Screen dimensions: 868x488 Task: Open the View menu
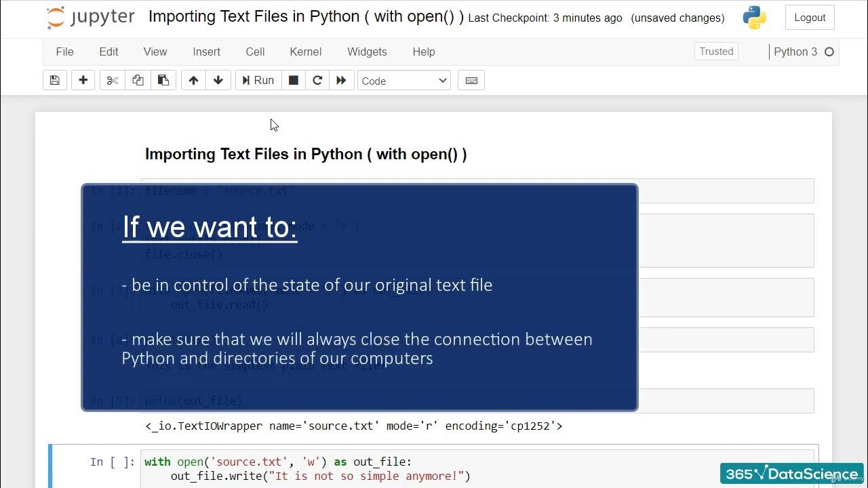pyautogui.click(x=155, y=52)
